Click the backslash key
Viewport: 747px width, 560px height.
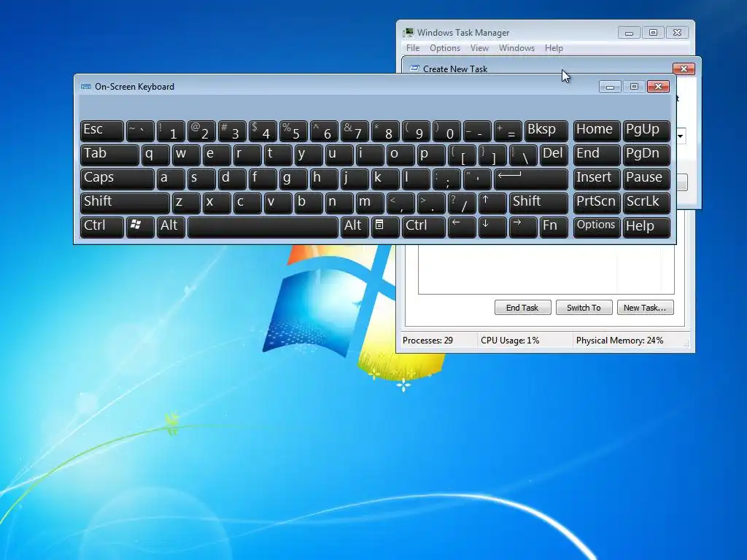point(523,155)
